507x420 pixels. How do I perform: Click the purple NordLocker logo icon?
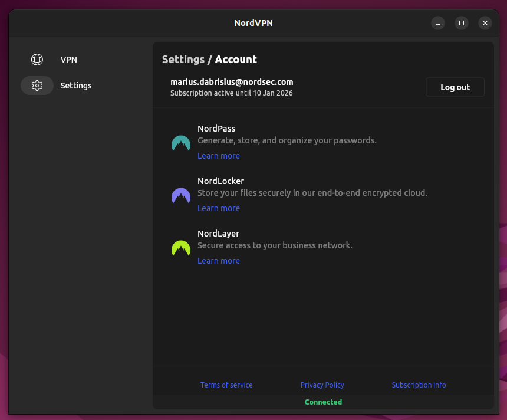coord(181,196)
